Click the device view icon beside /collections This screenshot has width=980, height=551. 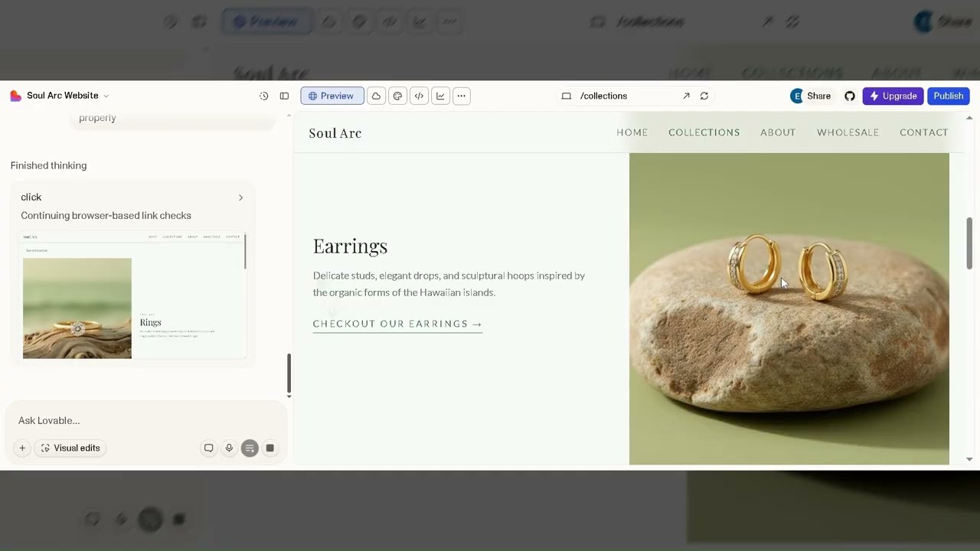tap(567, 96)
